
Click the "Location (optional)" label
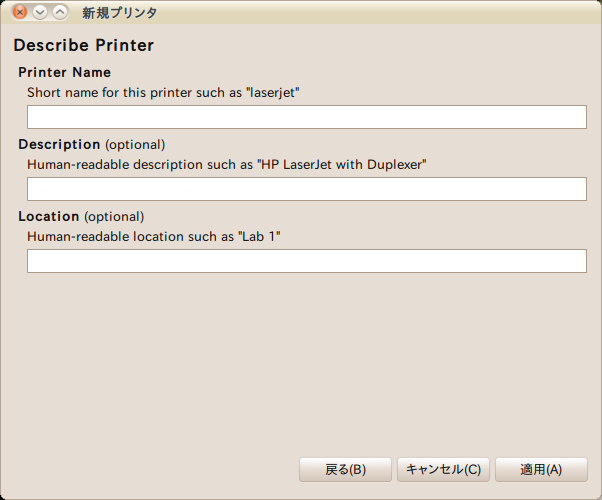pyautogui.click(x=81, y=217)
